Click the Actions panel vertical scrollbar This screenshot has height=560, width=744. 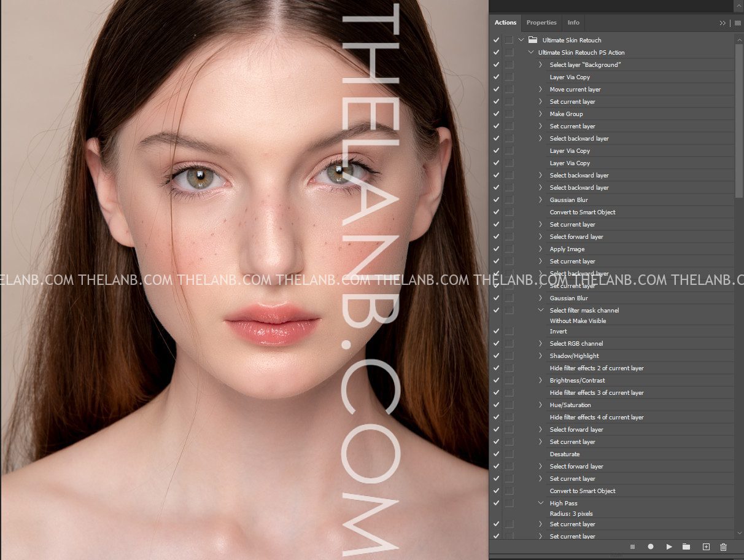point(739,117)
